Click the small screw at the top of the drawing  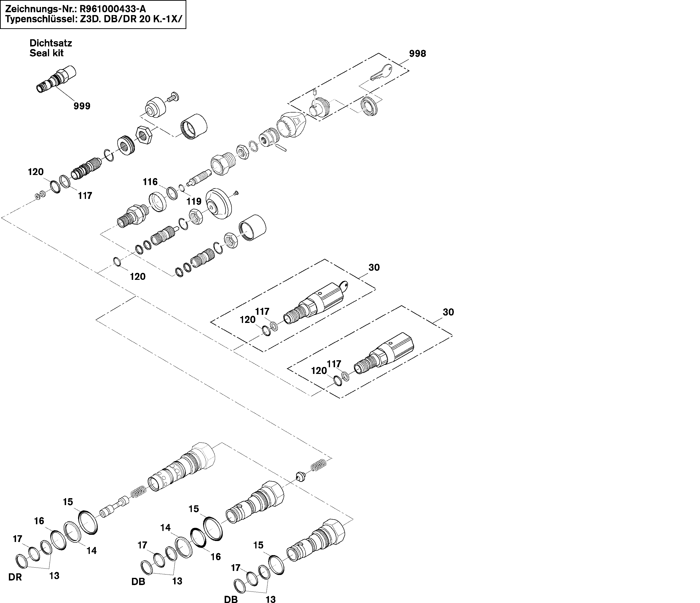[x=173, y=96]
